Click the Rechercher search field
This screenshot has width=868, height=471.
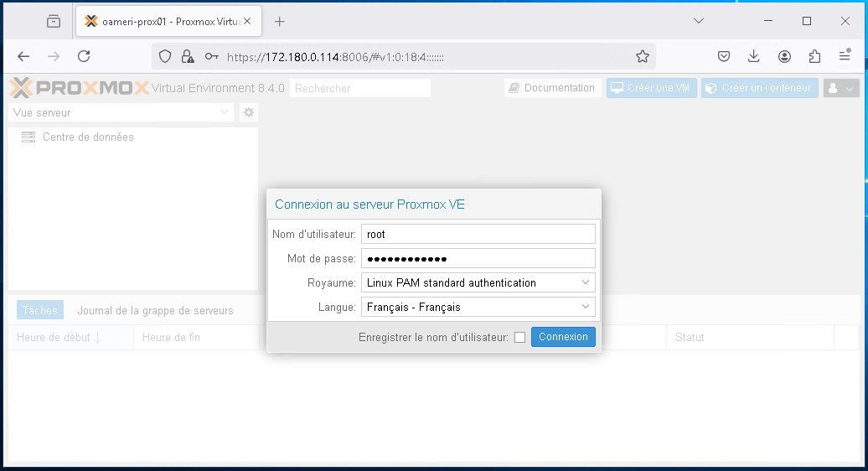click(359, 88)
